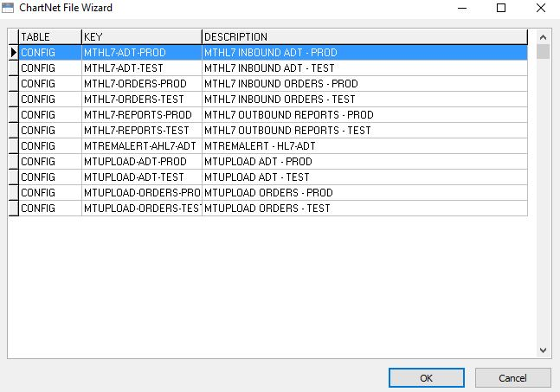Screen dimensions: 560x392
Task: Select key MTHL7-ADT-TEST
Action: [x=142, y=67]
